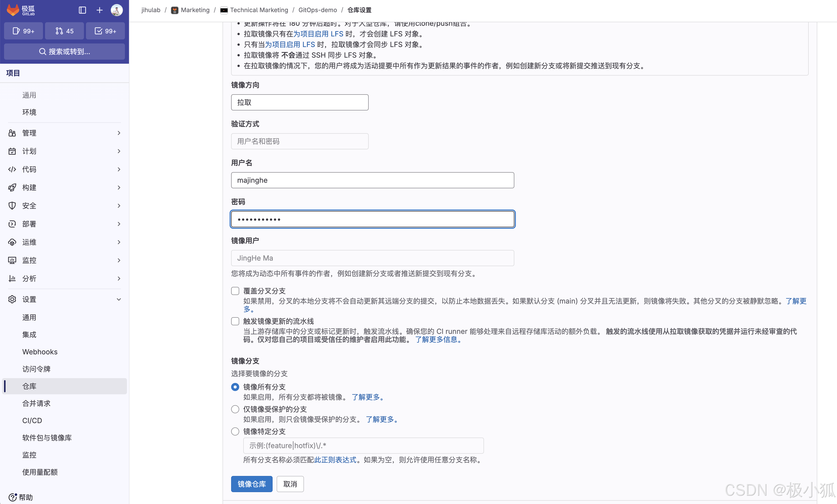Click the plus create-new icon
Viewport: 837px width, 504px height.
click(x=99, y=10)
